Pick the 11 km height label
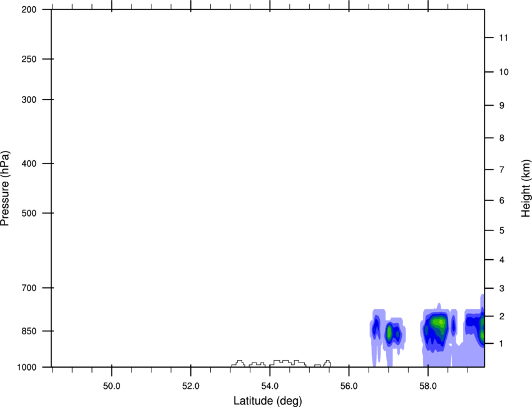 (x=503, y=38)
